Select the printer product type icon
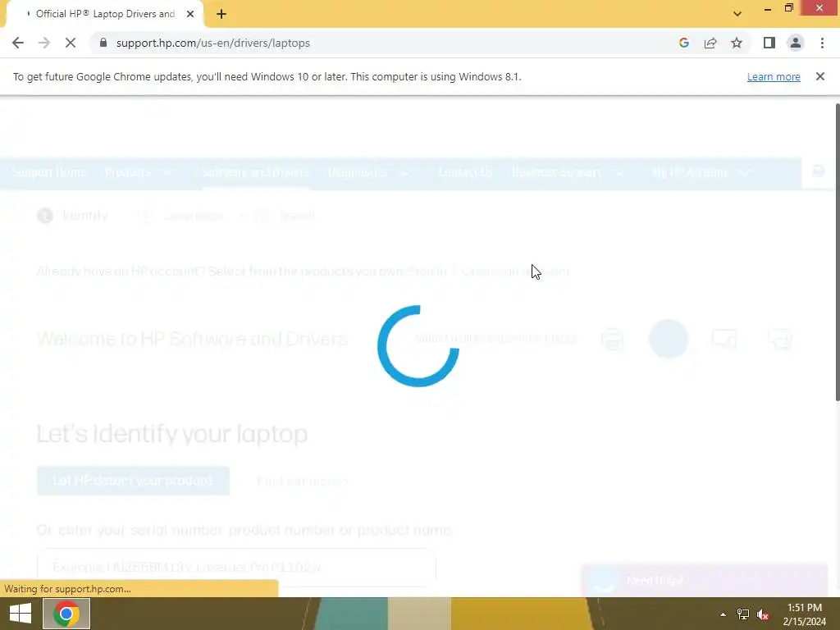This screenshot has width=840, height=630. 612,339
